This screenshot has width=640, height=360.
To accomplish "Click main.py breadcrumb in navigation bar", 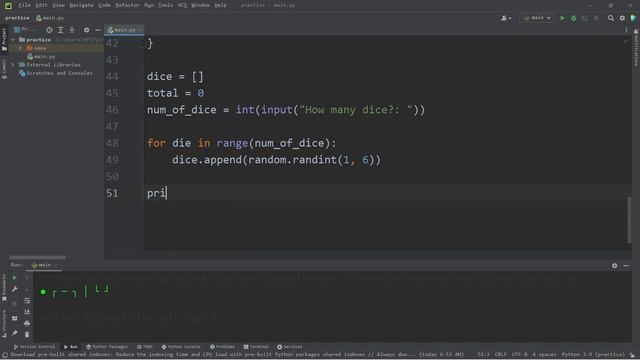I will coord(50,18).
